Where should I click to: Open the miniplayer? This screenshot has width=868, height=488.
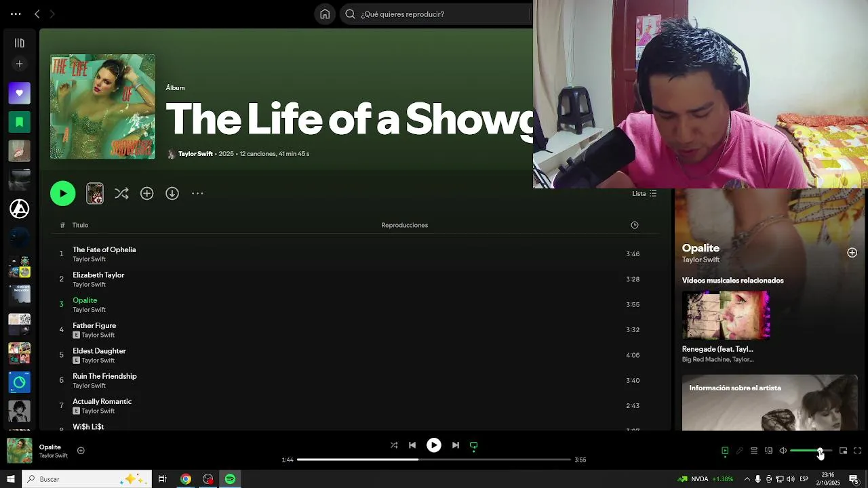pos(843,451)
